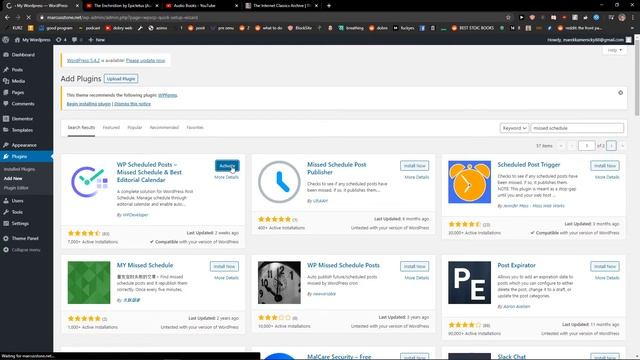Switch to the Popular plugins tab

[x=135, y=128]
